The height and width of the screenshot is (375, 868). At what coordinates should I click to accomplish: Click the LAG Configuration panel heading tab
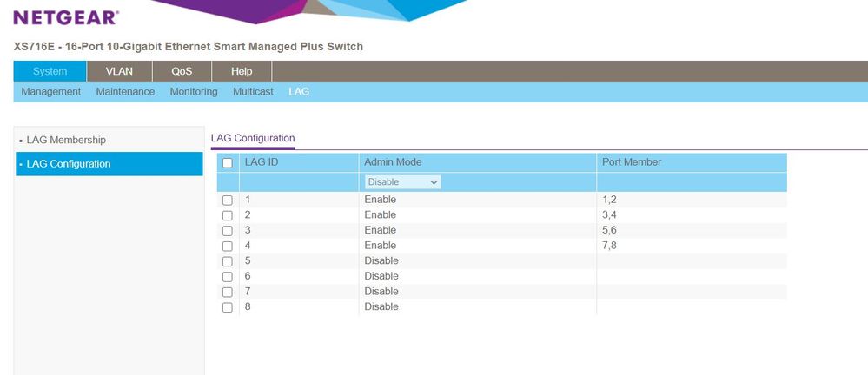(253, 138)
